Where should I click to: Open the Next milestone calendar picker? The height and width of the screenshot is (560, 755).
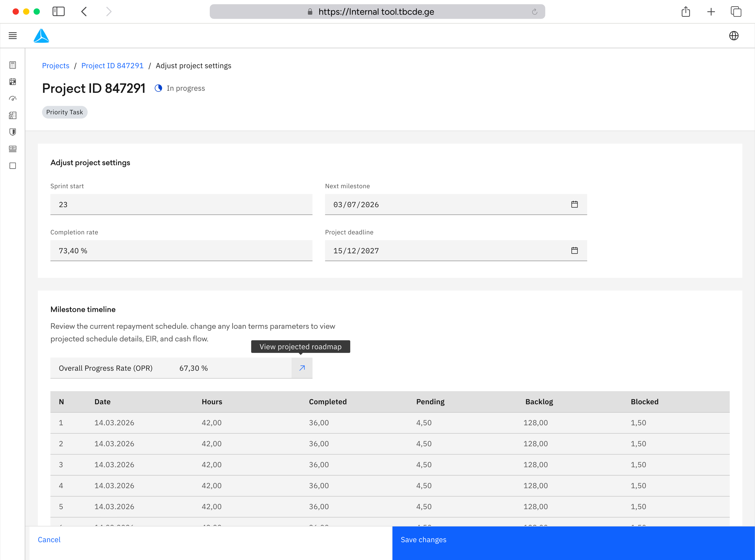coord(574,204)
